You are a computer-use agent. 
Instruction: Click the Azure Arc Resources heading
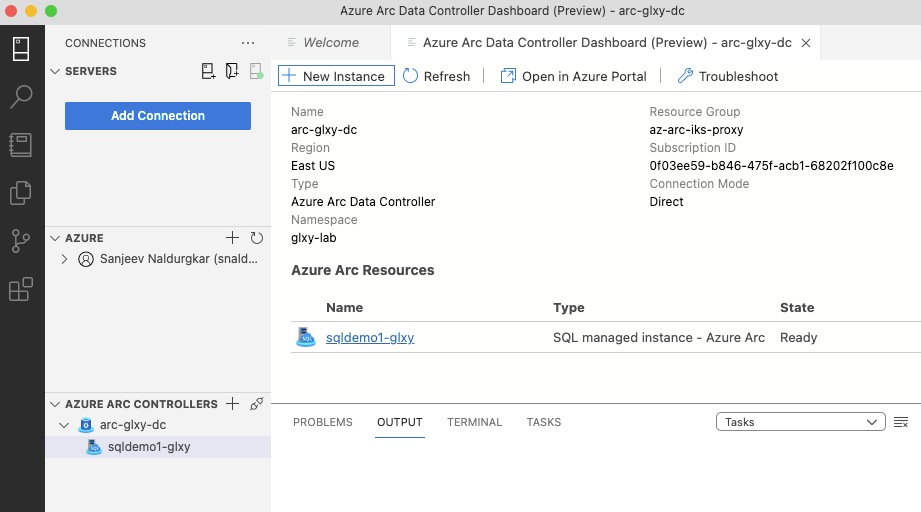pos(362,270)
